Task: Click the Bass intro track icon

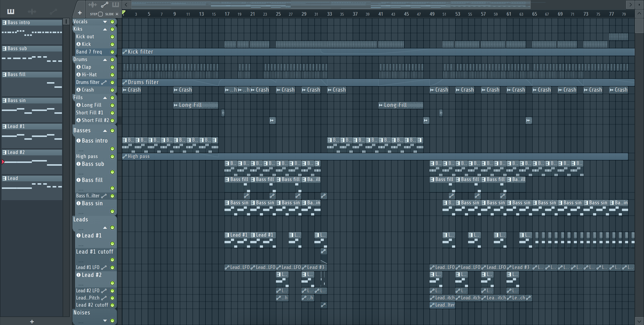Action: (78, 141)
